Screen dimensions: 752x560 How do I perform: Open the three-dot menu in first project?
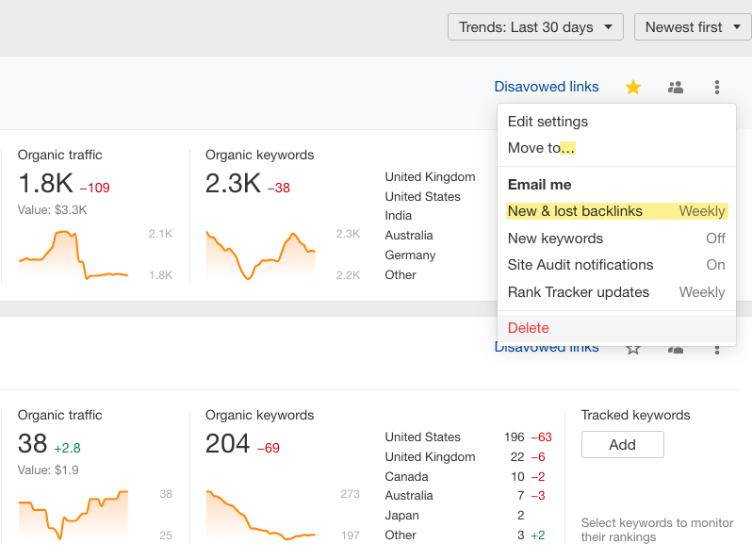(x=717, y=87)
